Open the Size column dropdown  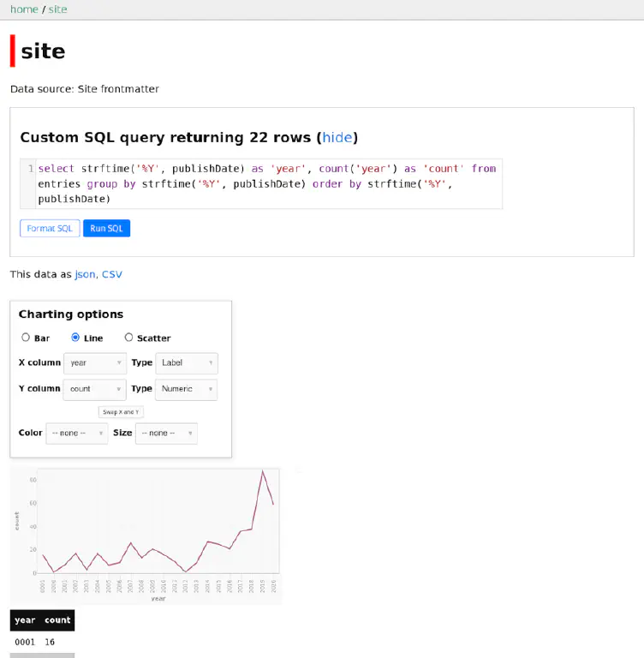166,434
